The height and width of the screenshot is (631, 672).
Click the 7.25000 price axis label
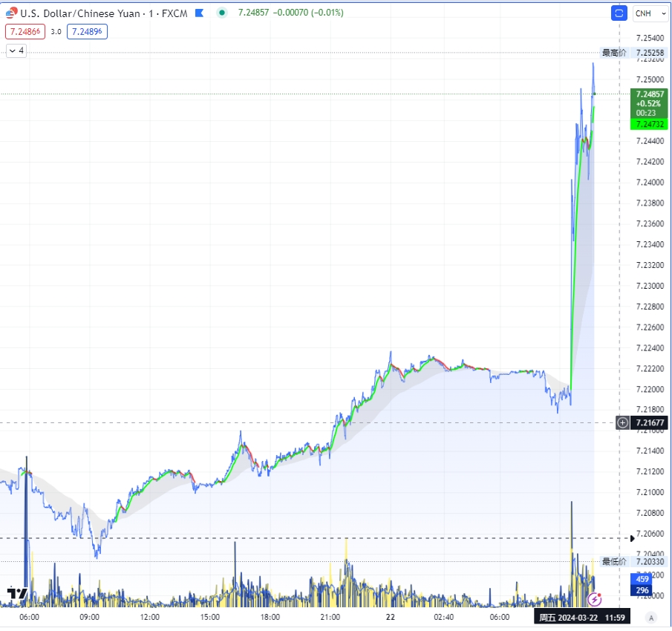[x=650, y=79]
